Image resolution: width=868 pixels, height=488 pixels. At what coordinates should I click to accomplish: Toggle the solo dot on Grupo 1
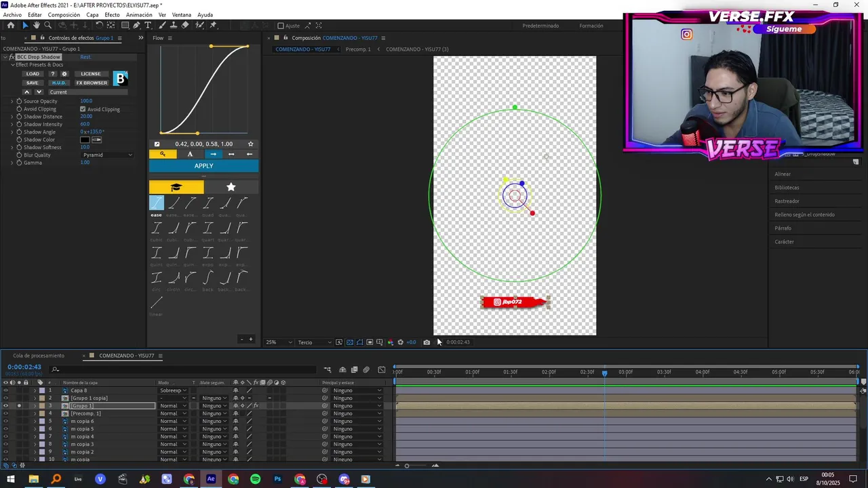(19, 406)
